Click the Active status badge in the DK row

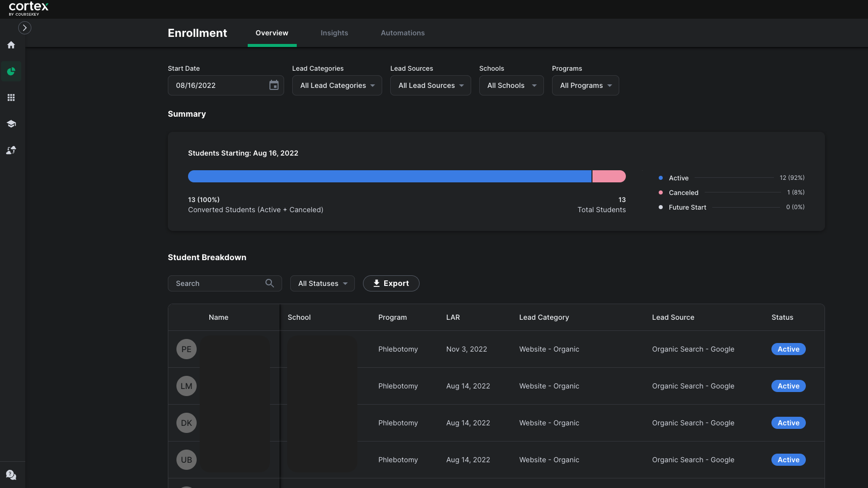[x=788, y=423]
